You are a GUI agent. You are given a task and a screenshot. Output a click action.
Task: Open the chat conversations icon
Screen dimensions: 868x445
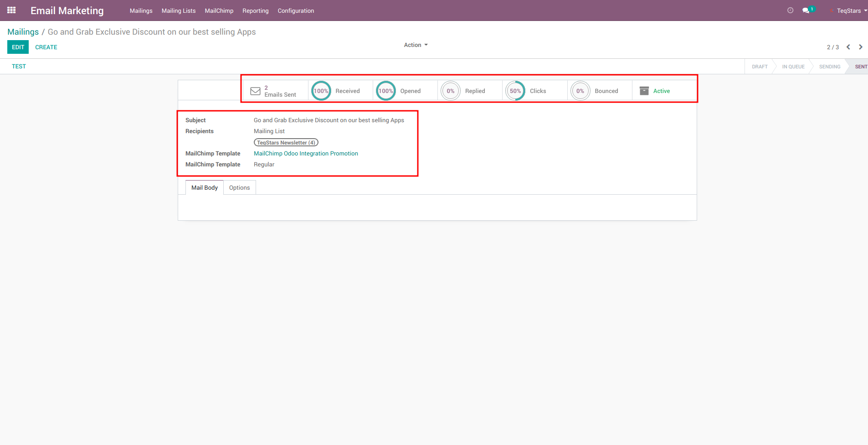point(806,10)
